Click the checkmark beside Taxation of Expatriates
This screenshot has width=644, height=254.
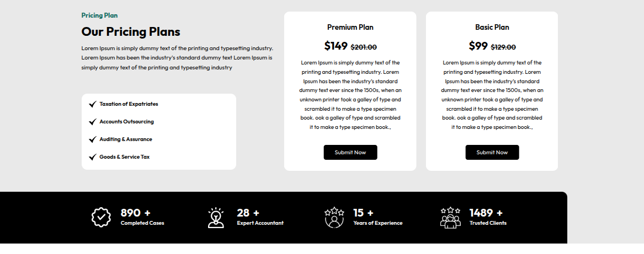(93, 104)
